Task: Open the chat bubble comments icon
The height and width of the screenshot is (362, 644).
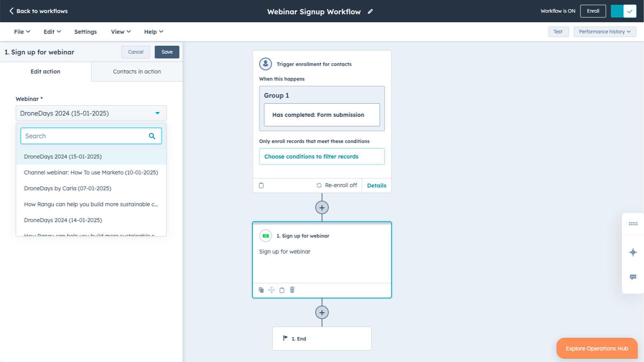Action: click(x=633, y=277)
